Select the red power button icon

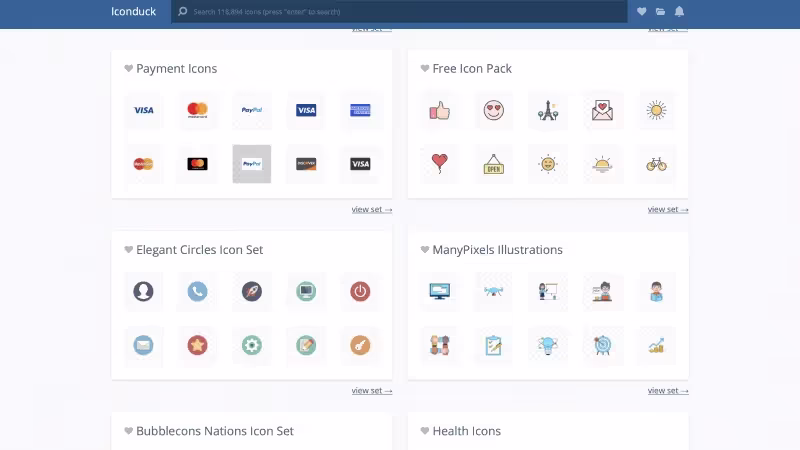coord(360,291)
